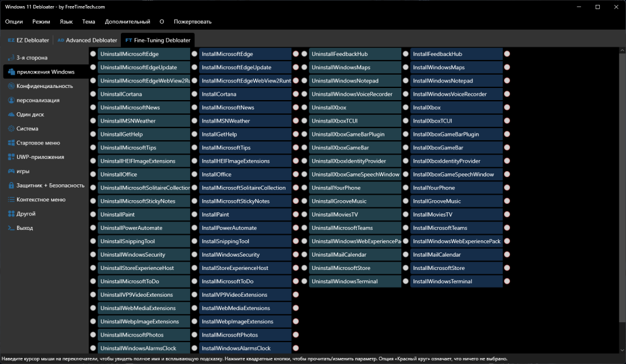Select radio button before UninstallMicrosoftStore
The width and height of the screenshot is (626, 364).
click(x=304, y=268)
